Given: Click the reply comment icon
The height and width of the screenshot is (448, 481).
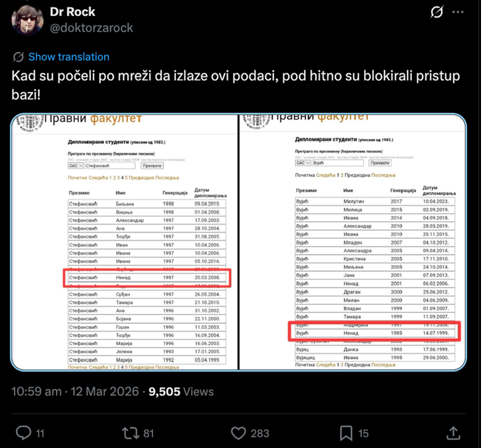Looking at the screenshot, I should (x=23, y=433).
